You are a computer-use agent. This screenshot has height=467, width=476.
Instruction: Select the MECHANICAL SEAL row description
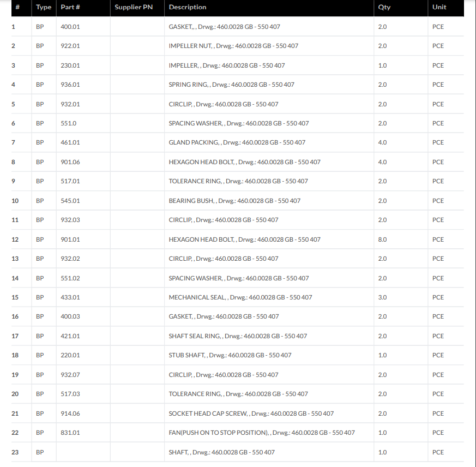click(x=240, y=297)
